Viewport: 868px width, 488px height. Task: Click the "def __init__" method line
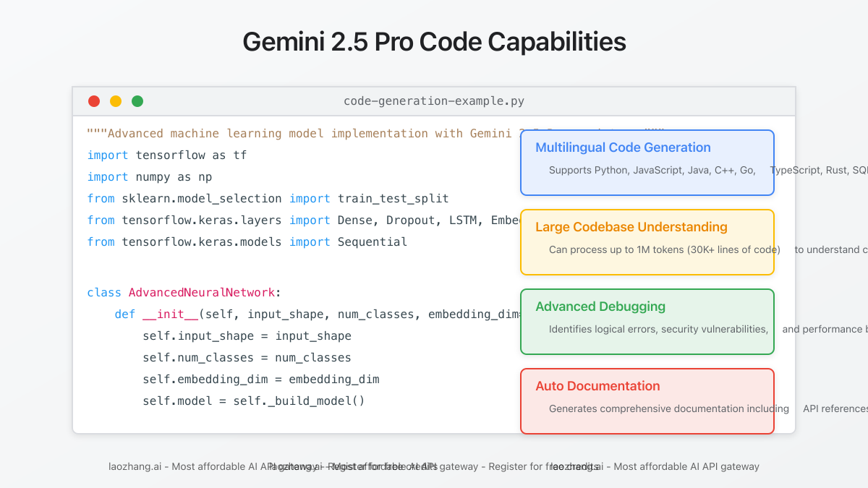pyautogui.click(x=318, y=314)
